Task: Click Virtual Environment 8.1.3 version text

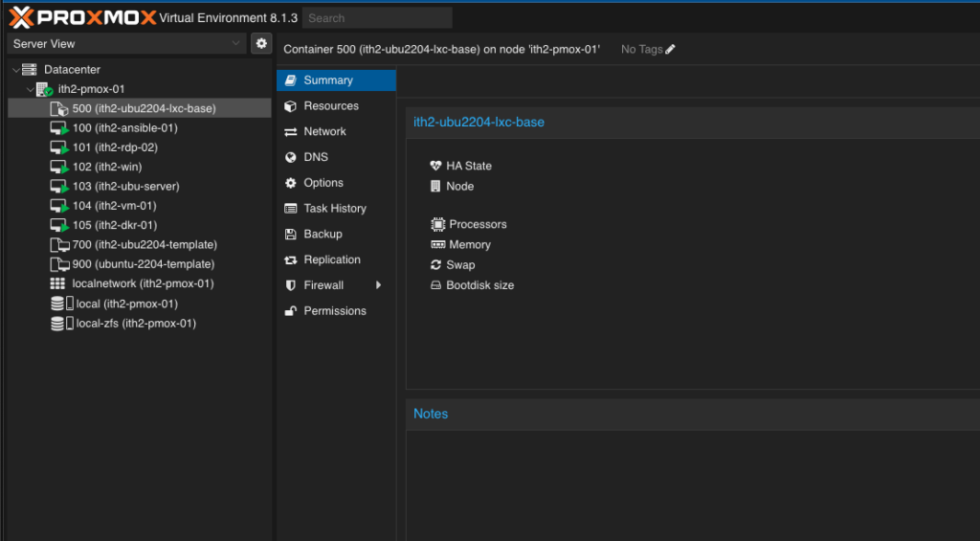Action: point(228,18)
